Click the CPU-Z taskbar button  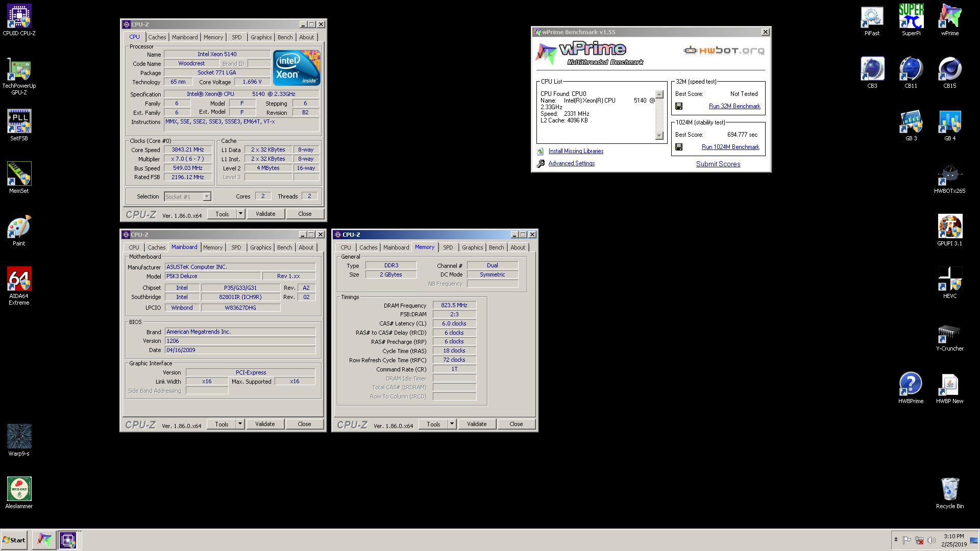point(68,540)
